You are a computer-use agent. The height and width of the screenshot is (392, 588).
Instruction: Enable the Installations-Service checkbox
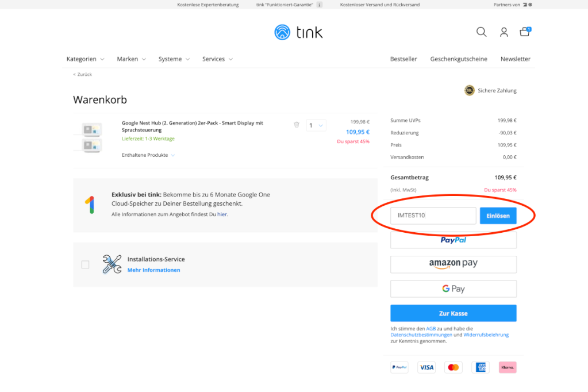(85, 264)
